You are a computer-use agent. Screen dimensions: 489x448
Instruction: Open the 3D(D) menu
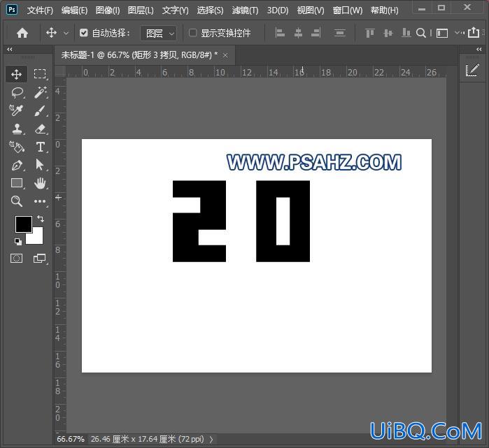(x=278, y=10)
